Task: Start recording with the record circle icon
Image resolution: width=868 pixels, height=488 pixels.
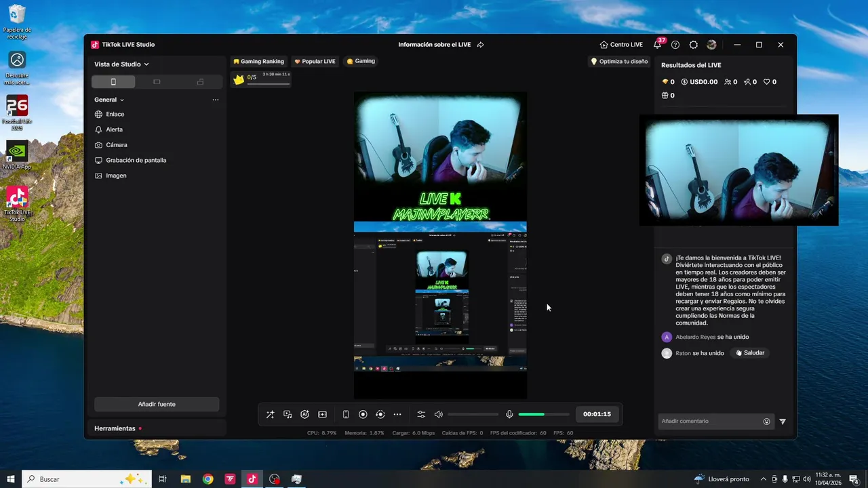Action: 363,414
